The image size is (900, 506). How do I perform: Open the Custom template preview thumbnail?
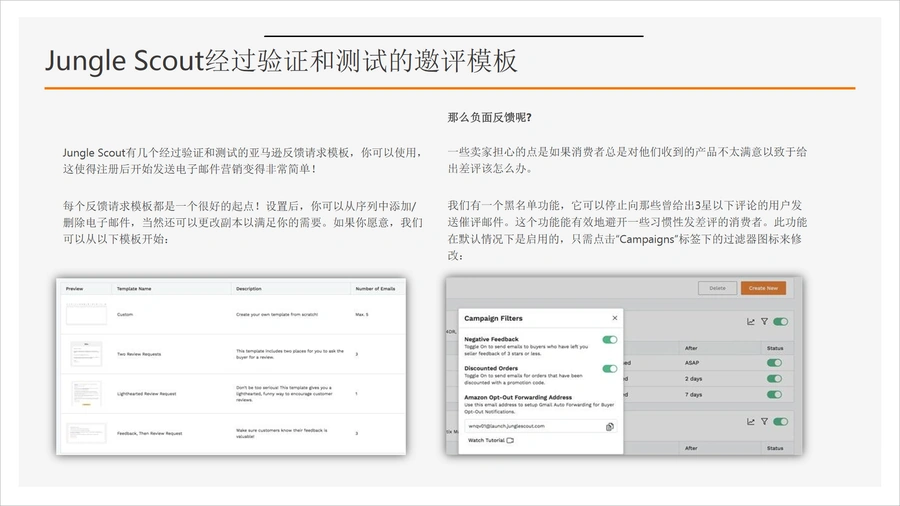tap(86, 314)
